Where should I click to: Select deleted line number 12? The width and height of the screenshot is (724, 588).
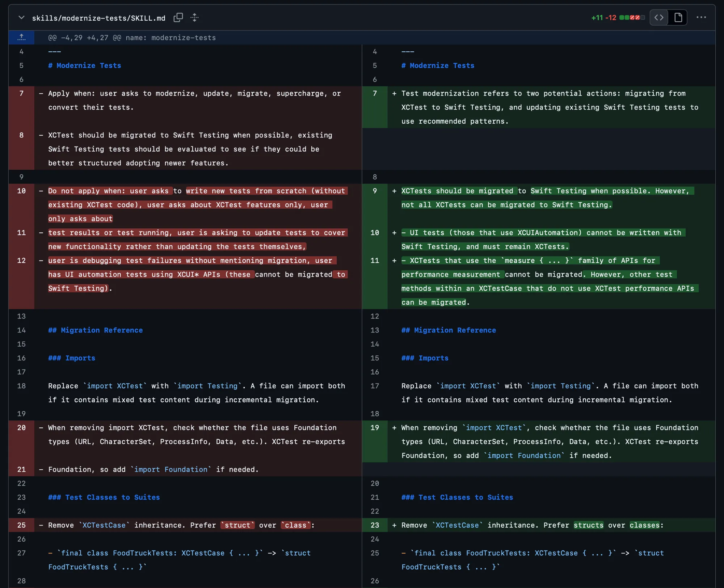click(x=21, y=261)
